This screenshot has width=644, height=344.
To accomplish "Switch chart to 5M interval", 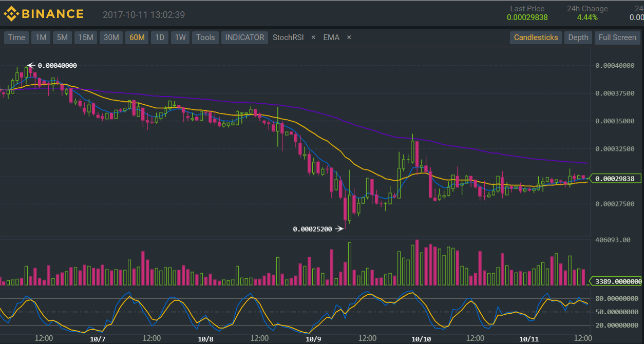I will [x=62, y=37].
